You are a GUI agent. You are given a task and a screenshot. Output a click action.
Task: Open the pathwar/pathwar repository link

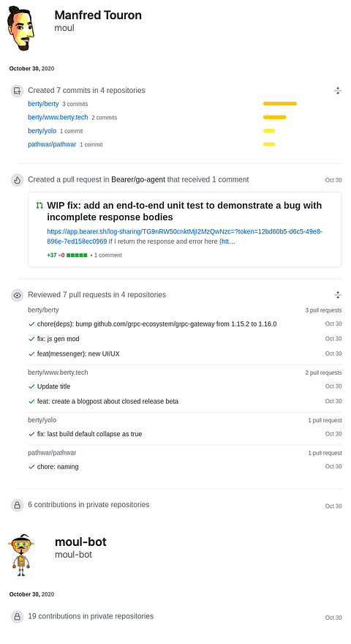tap(52, 145)
